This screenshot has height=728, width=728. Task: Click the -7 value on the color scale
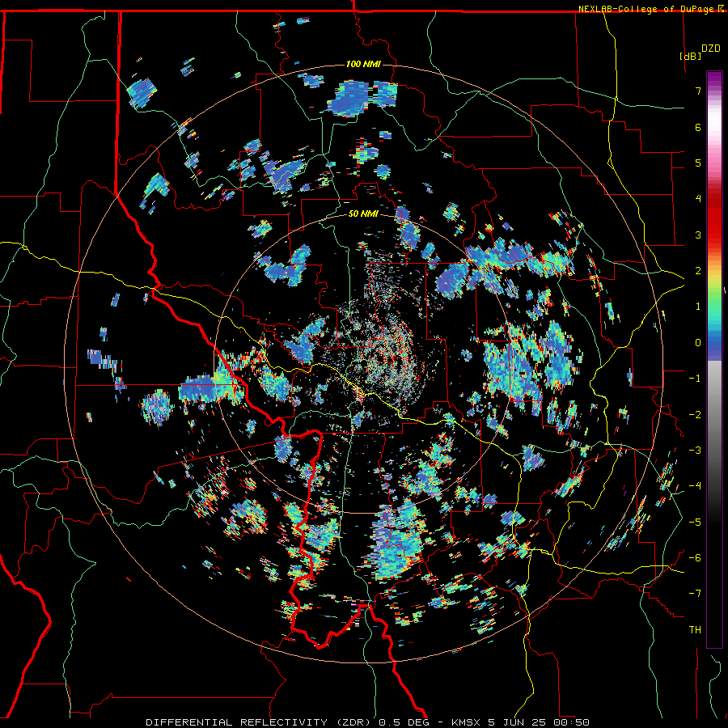click(695, 594)
